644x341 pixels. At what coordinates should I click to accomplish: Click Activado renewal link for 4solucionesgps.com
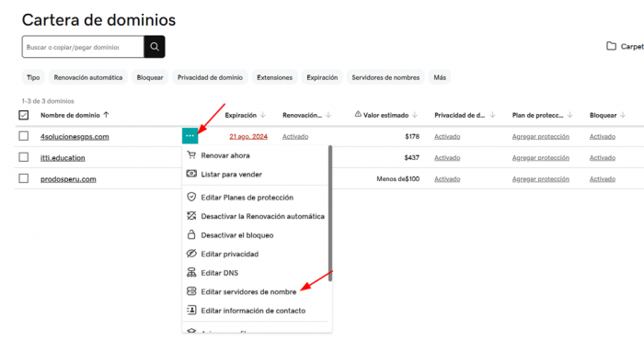coord(295,137)
